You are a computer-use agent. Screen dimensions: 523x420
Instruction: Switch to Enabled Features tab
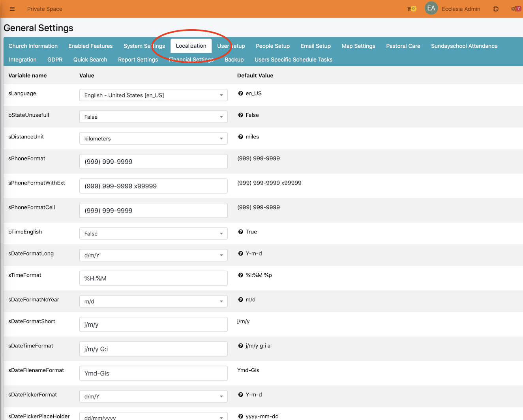[90, 46]
